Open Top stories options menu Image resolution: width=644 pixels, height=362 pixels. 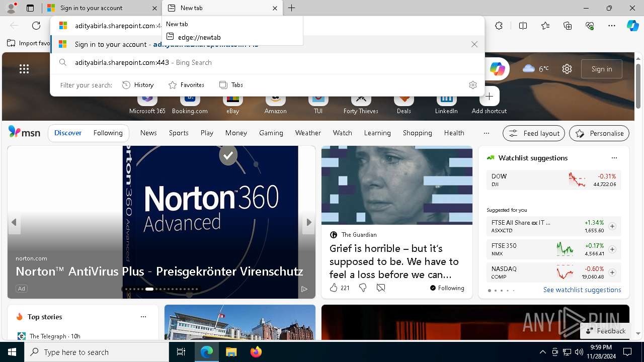pyautogui.click(x=143, y=317)
